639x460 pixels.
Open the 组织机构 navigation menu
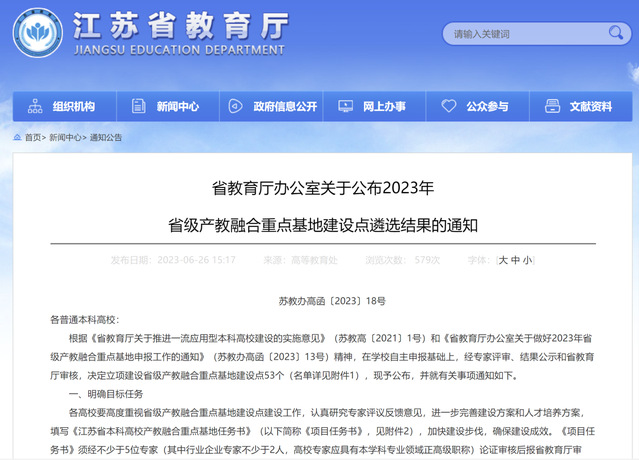coord(74,107)
